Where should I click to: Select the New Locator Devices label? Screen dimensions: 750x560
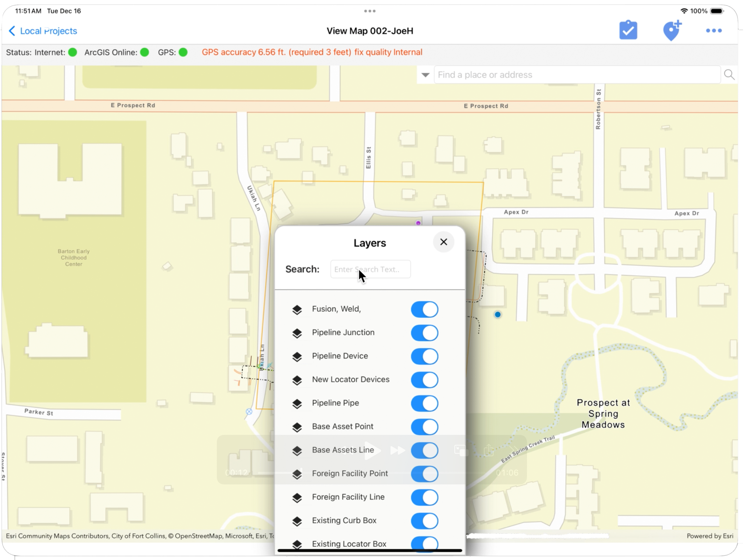(x=350, y=379)
